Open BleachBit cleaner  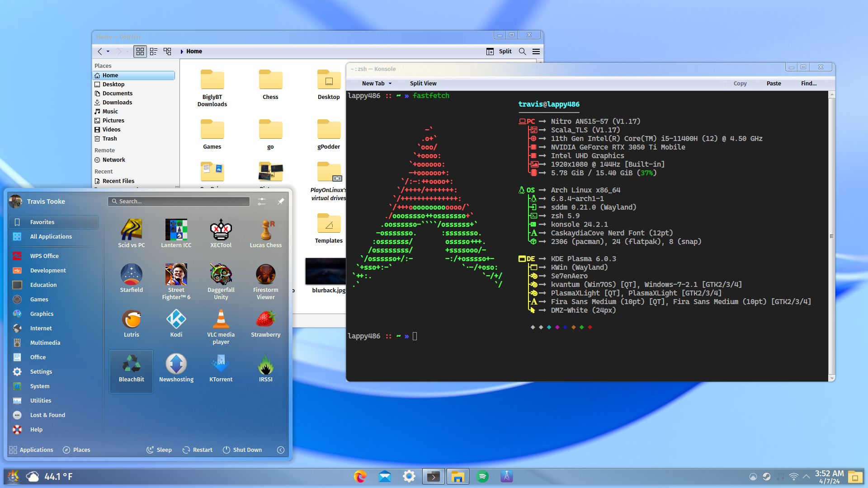[131, 371]
